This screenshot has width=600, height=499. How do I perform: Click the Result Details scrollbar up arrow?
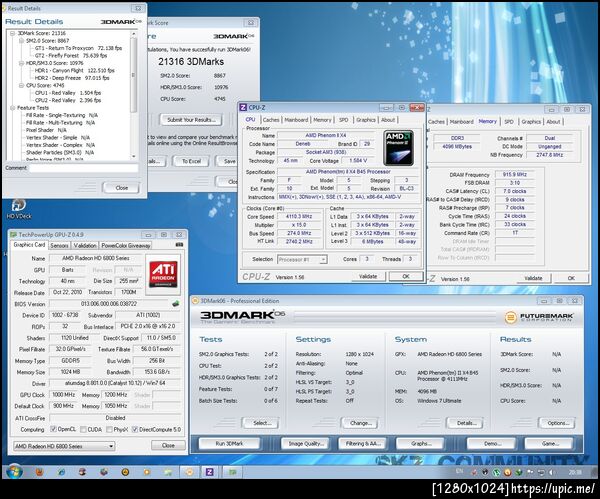coord(134,34)
